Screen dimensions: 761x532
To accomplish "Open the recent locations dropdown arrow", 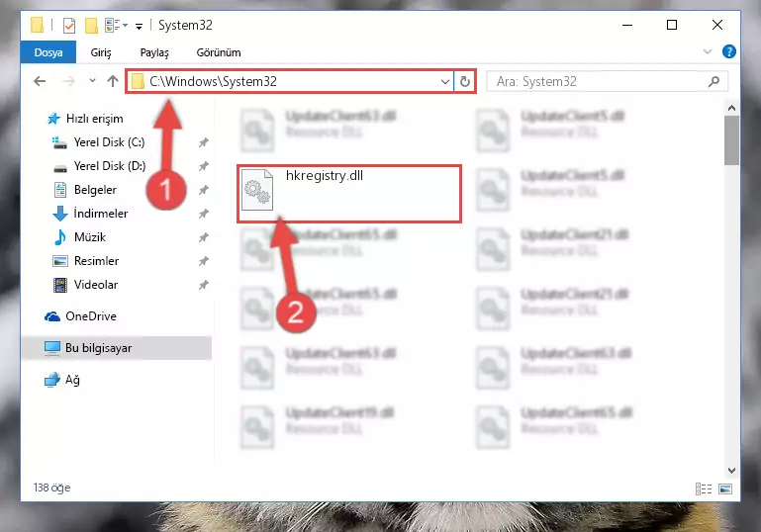I will point(92,81).
